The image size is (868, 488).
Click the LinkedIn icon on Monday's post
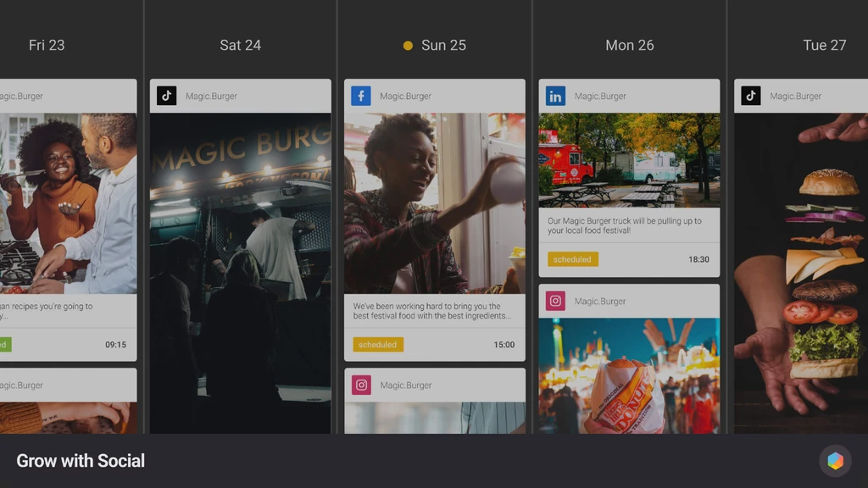pyautogui.click(x=555, y=96)
